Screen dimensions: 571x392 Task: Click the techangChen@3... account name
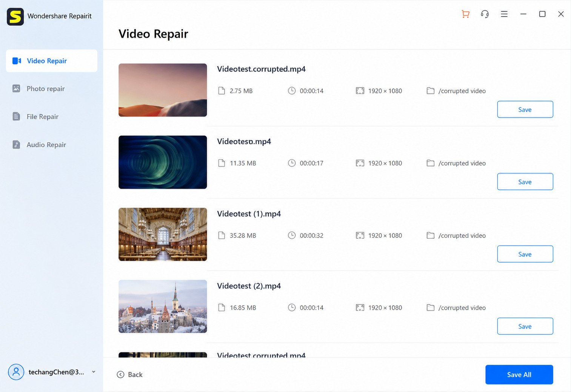[56, 372]
